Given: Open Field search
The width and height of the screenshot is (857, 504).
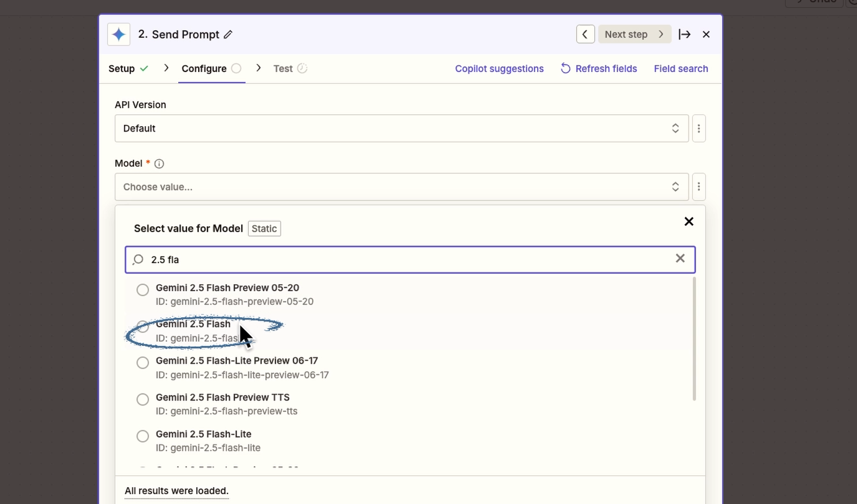Looking at the screenshot, I should (x=681, y=69).
